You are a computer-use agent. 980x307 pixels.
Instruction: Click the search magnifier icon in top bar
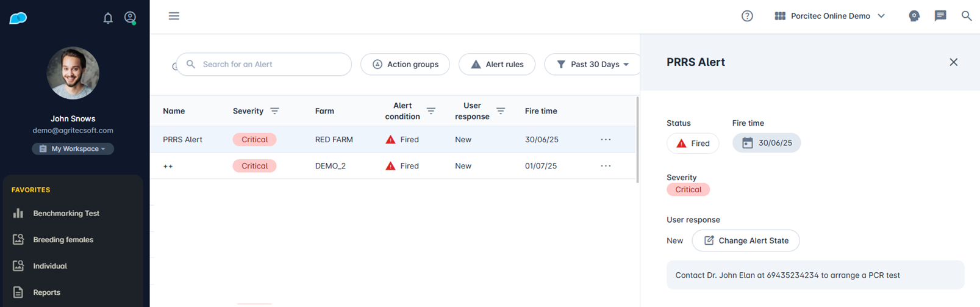[967, 16]
